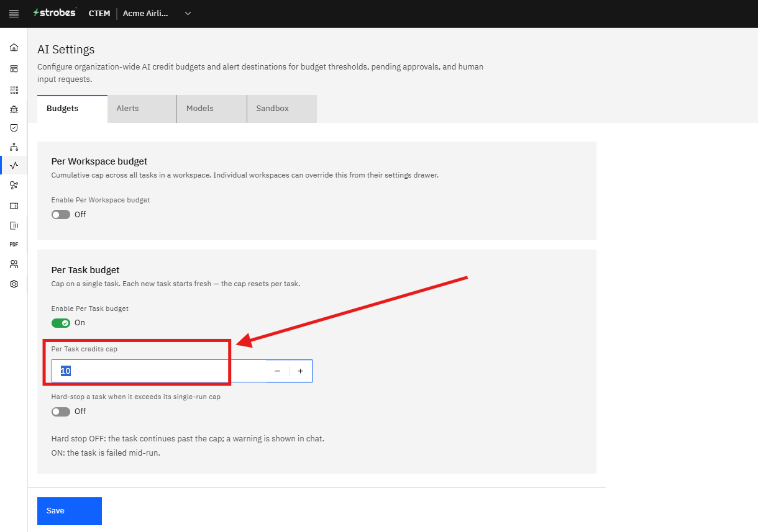This screenshot has width=758, height=532.
Task: Enable the Per Workspace budget toggle
Action: coord(61,214)
